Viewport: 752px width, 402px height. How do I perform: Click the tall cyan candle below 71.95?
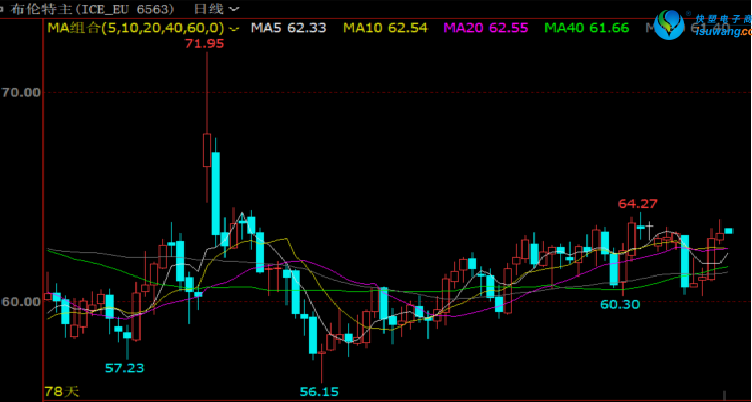pyautogui.click(x=215, y=192)
